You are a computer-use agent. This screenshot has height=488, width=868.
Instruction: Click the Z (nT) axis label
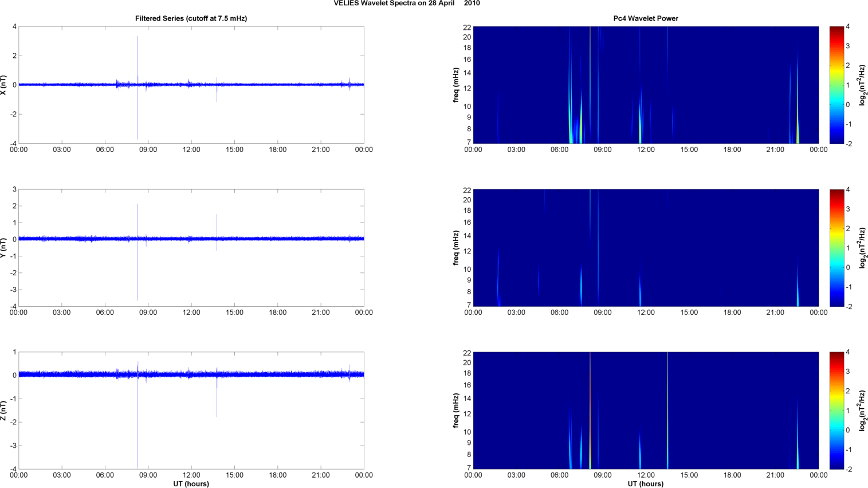(x=4, y=411)
